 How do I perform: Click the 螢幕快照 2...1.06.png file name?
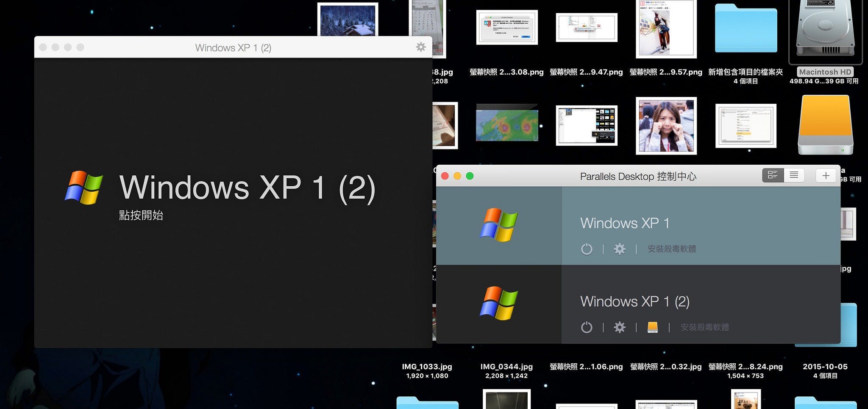pos(587,367)
